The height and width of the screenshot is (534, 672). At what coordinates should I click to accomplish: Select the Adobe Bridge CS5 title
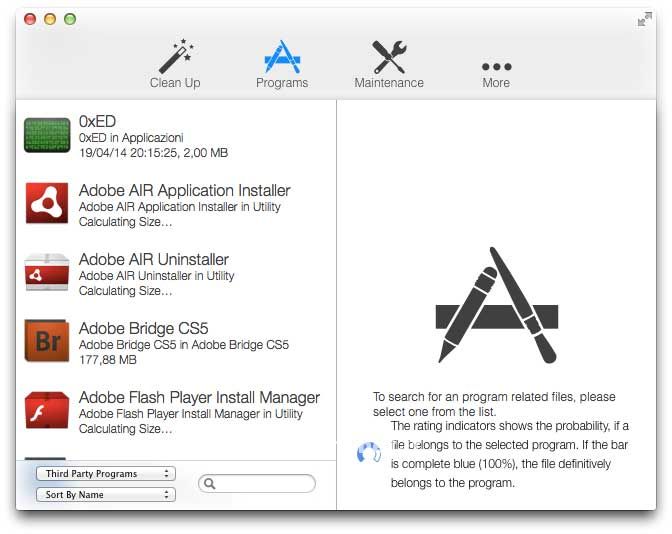point(144,328)
